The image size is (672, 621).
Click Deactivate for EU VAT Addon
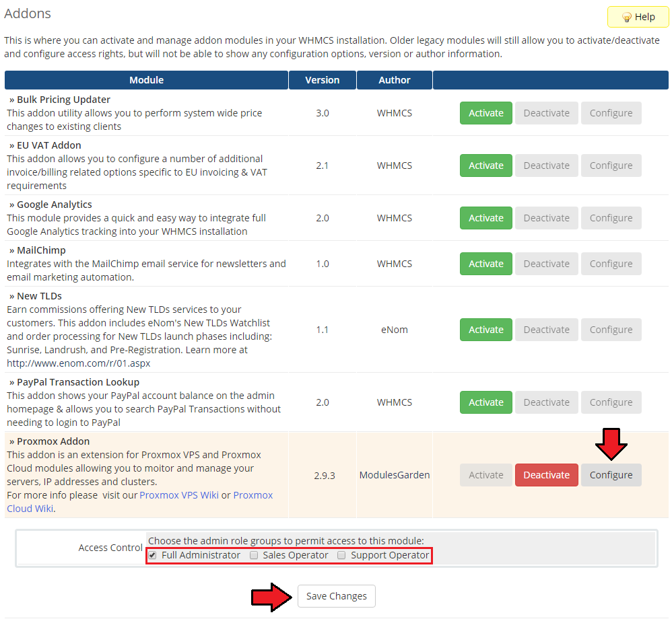tap(547, 166)
